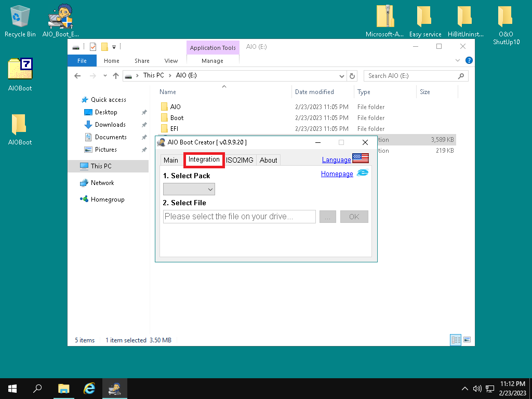
Task: Click the US flag language icon
Action: coord(360,158)
